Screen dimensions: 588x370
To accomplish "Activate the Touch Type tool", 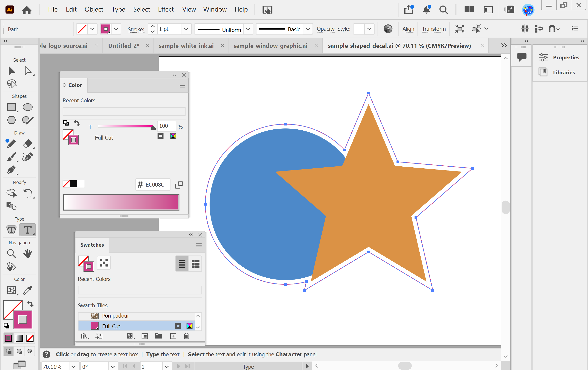I will coord(11,230).
